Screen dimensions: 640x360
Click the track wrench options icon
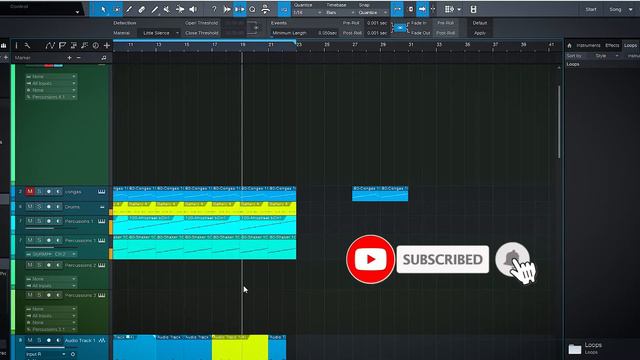pyautogui.click(x=27, y=45)
